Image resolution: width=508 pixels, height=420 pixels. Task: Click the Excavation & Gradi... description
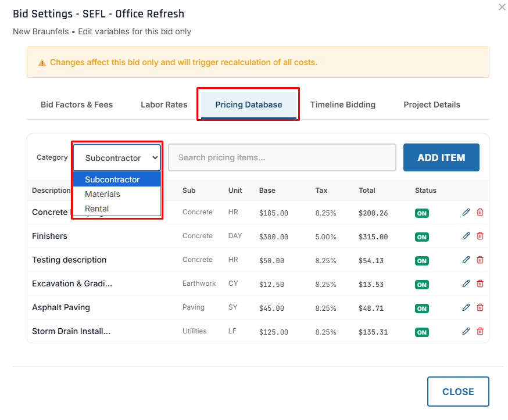pyautogui.click(x=72, y=283)
